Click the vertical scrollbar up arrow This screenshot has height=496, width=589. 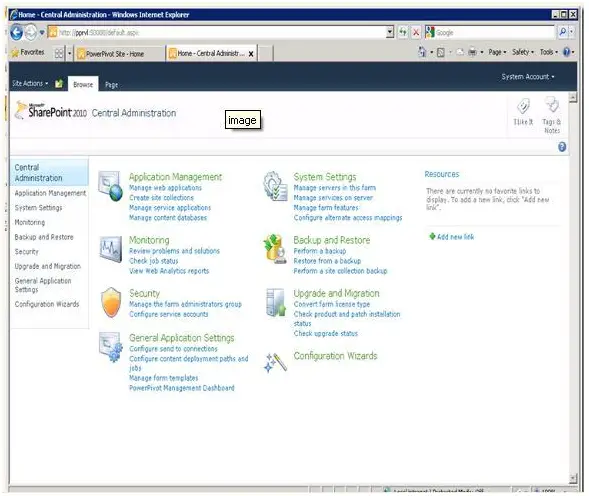tap(572, 98)
